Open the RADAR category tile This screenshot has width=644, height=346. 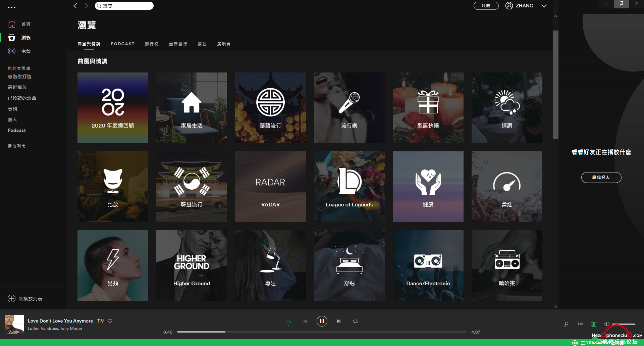(x=270, y=187)
